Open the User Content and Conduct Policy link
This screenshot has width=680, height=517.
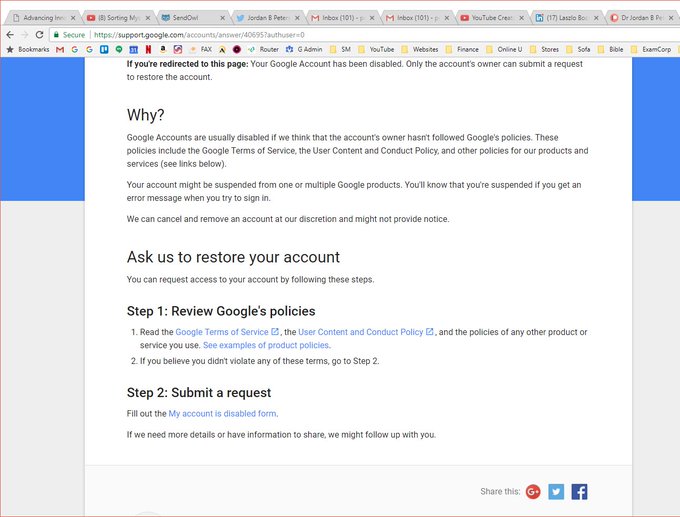coord(366,332)
